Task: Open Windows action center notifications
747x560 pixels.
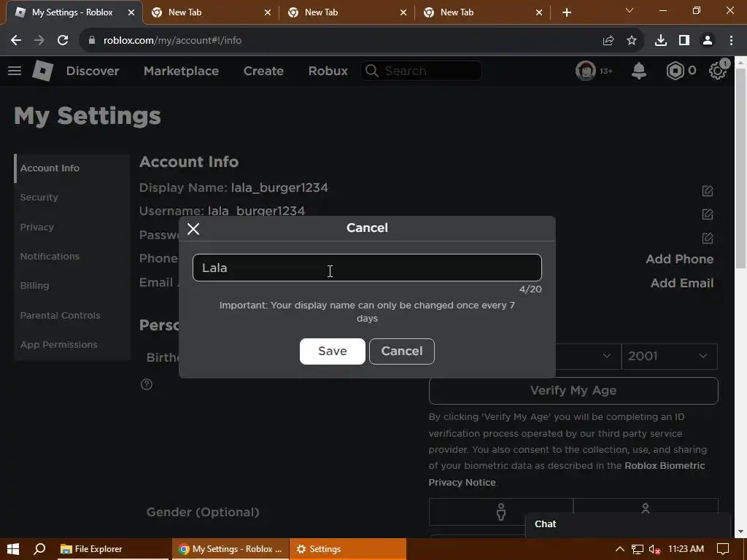Action: (x=723, y=549)
